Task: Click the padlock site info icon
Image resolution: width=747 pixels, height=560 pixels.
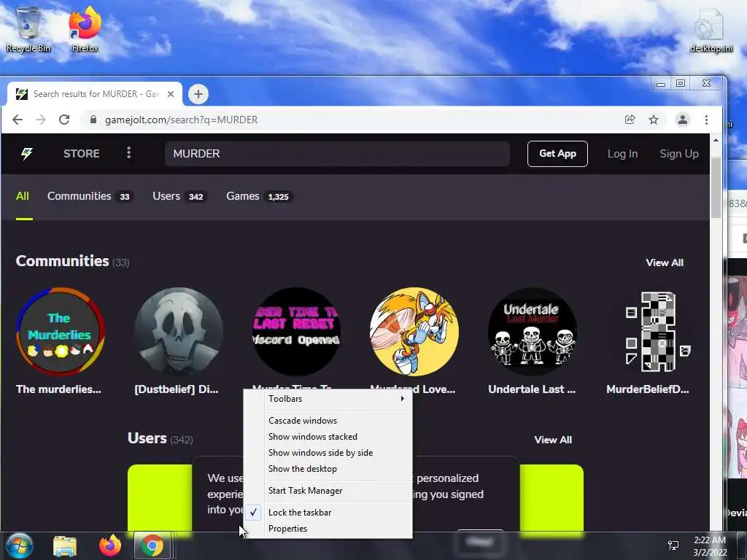Action: coord(93,120)
